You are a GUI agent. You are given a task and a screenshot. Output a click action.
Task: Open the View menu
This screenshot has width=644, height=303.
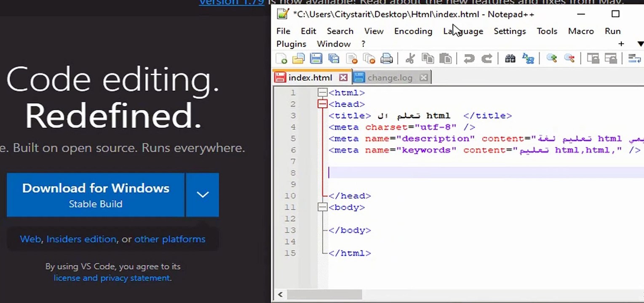[x=374, y=31]
